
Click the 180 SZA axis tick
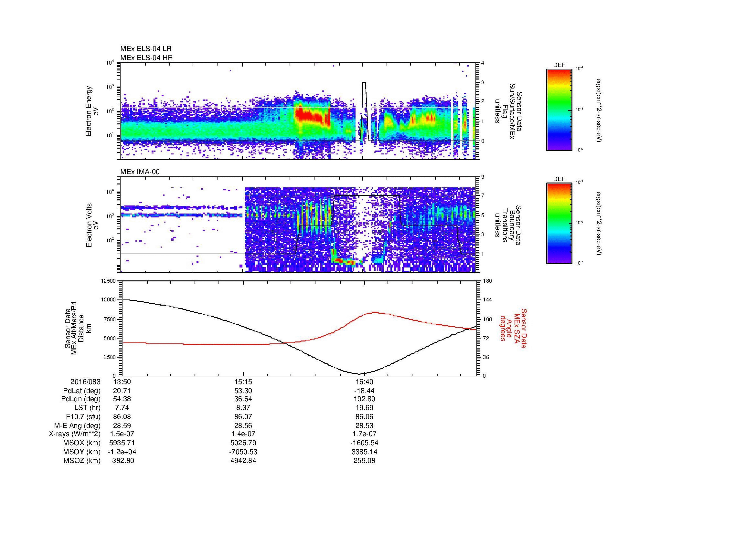(x=487, y=281)
